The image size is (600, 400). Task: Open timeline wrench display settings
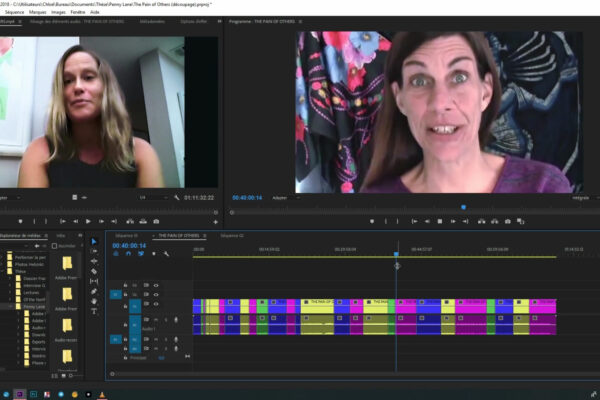[166, 254]
